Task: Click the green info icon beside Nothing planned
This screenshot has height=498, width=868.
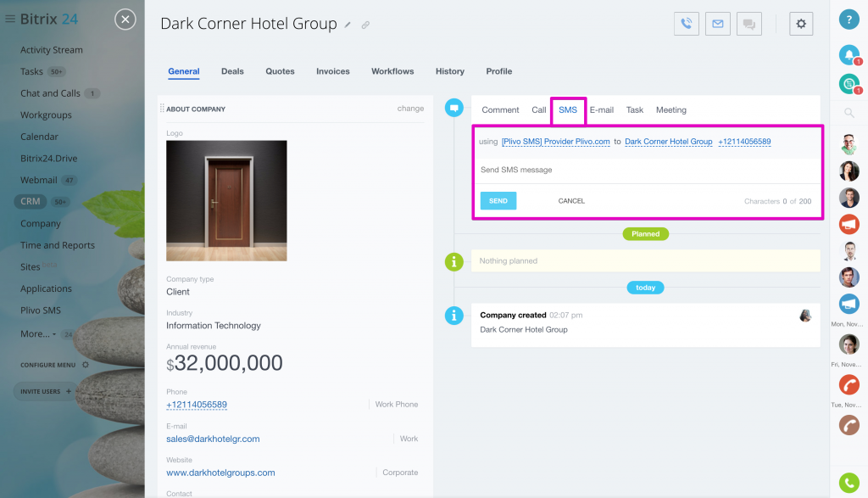Action: tap(454, 261)
